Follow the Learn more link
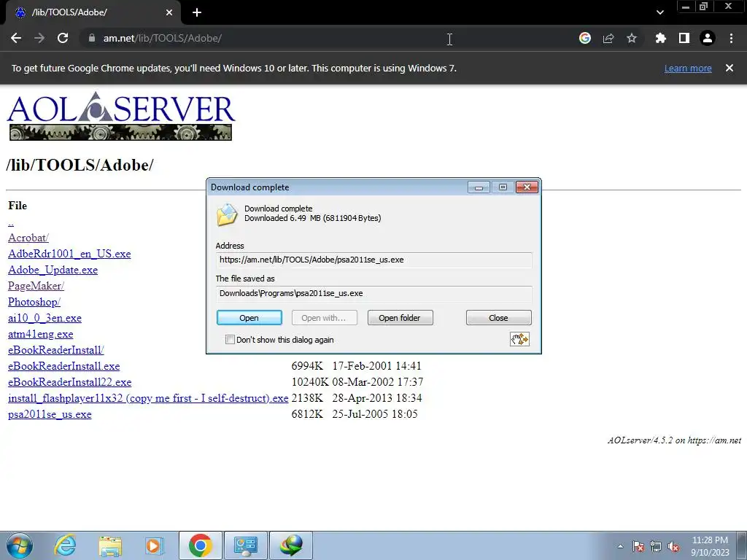Image resolution: width=747 pixels, height=560 pixels. click(x=688, y=68)
